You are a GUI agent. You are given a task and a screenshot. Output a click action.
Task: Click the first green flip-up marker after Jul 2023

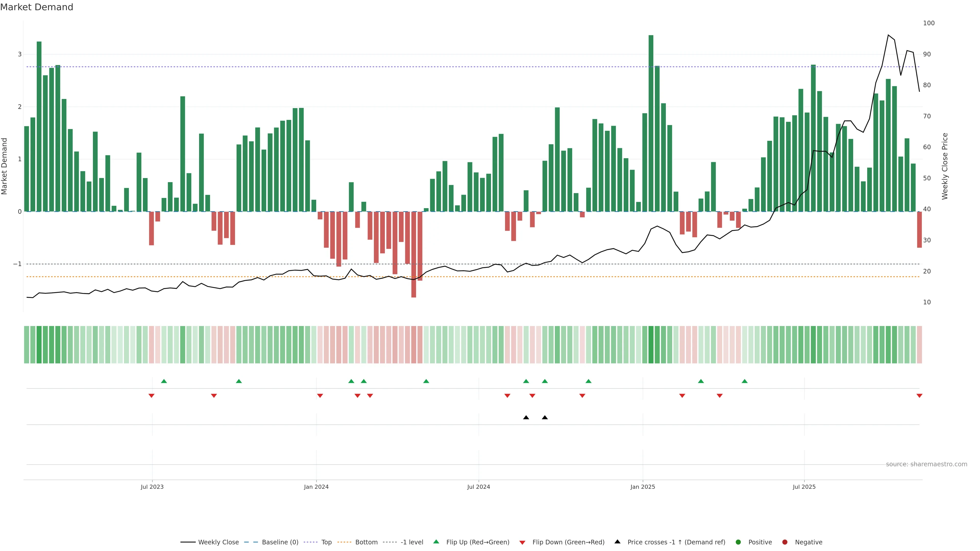tap(164, 381)
